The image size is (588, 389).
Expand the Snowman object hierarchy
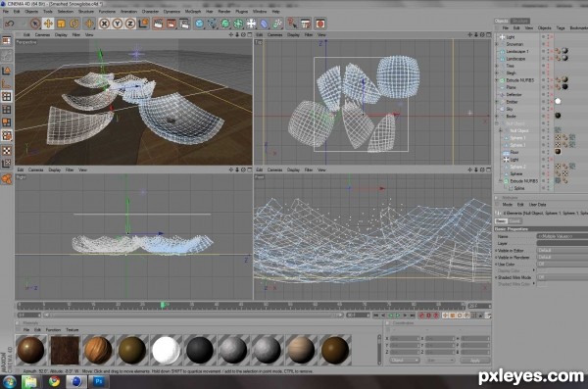(x=498, y=44)
